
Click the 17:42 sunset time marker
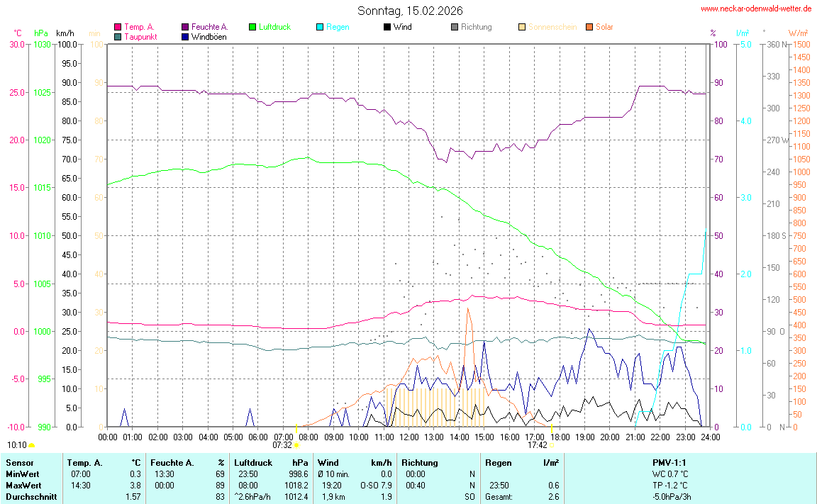tap(537, 445)
